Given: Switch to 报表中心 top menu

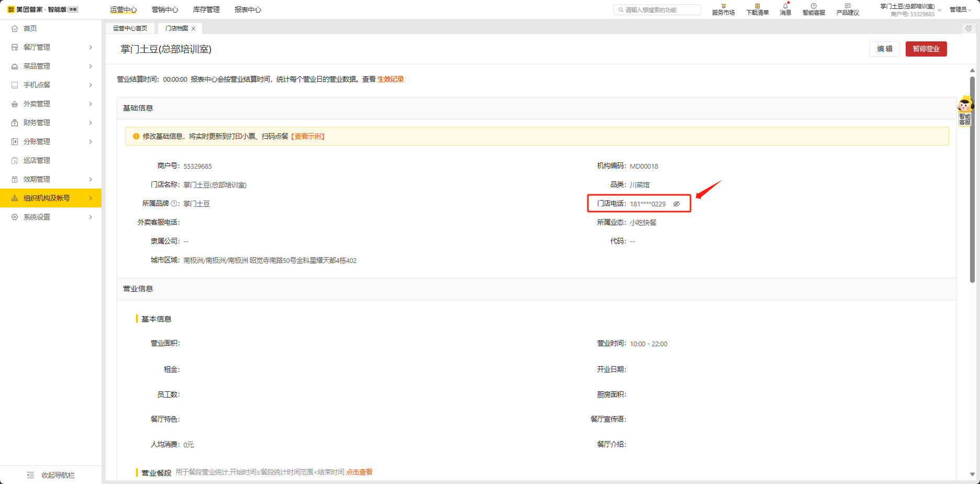Looking at the screenshot, I should [248, 9].
